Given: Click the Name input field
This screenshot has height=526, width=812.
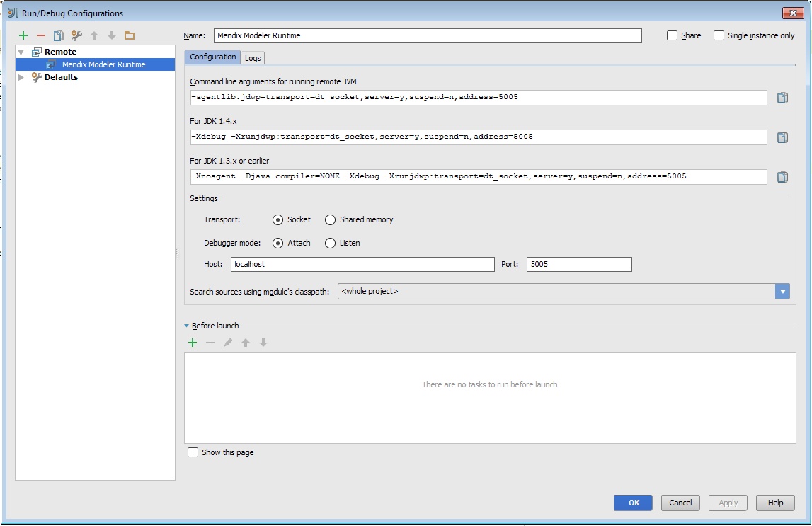Looking at the screenshot, I should click(428, 35).
